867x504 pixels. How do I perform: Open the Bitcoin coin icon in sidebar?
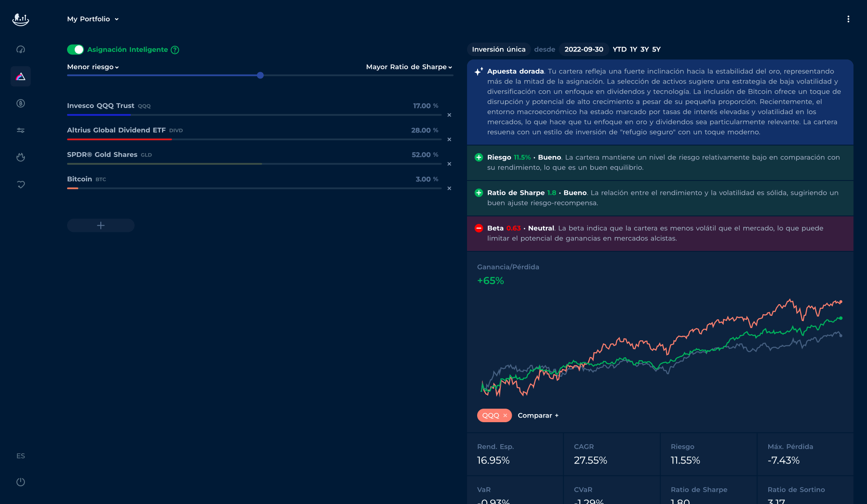click(21, 103)
